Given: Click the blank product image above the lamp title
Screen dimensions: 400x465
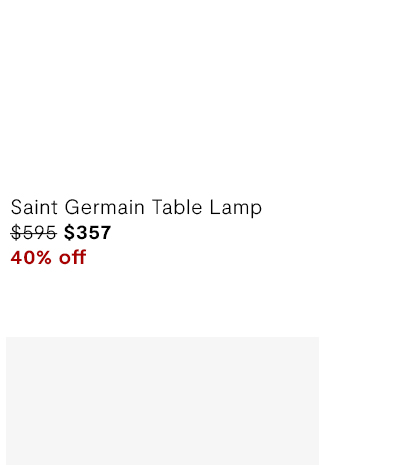Looking at the screenshot, I should coord(162,93).
